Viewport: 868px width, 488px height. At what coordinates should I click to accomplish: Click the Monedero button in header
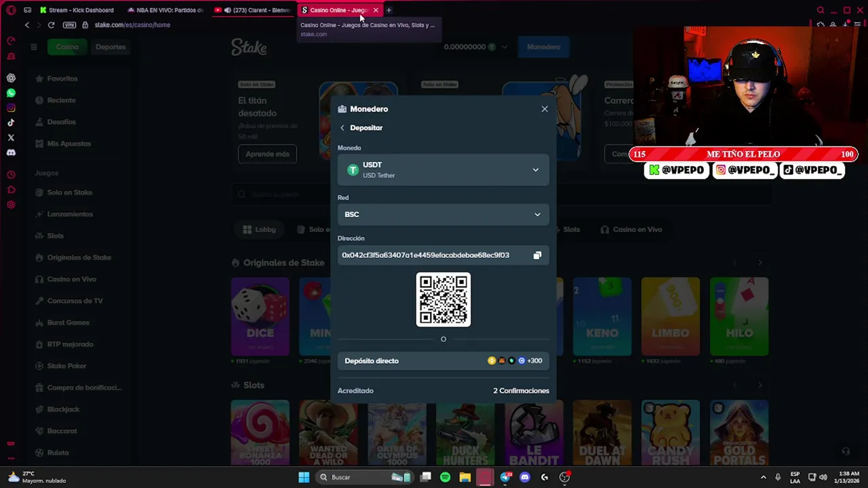[544, 47]
